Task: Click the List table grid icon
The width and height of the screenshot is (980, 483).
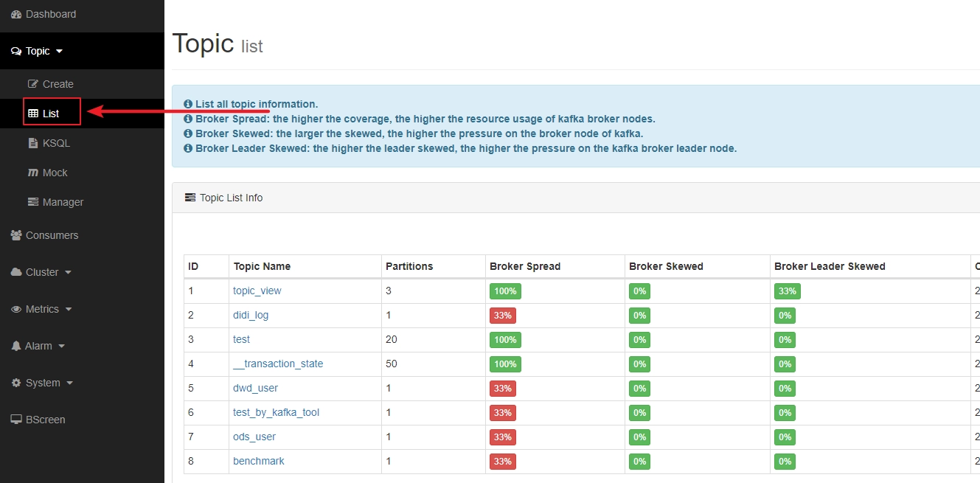Action: tap(33, 114)
